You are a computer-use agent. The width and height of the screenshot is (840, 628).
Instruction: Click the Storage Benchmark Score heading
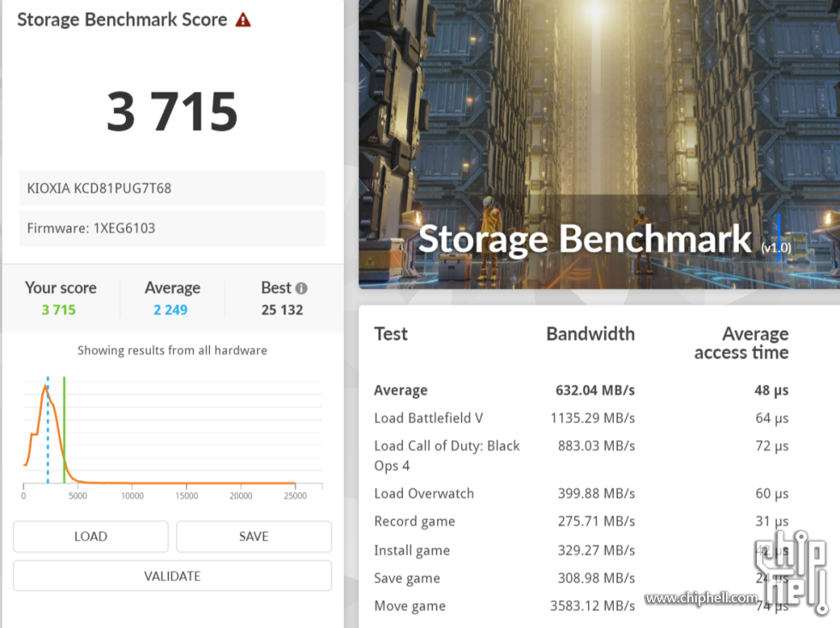click(x=122, y=20)
